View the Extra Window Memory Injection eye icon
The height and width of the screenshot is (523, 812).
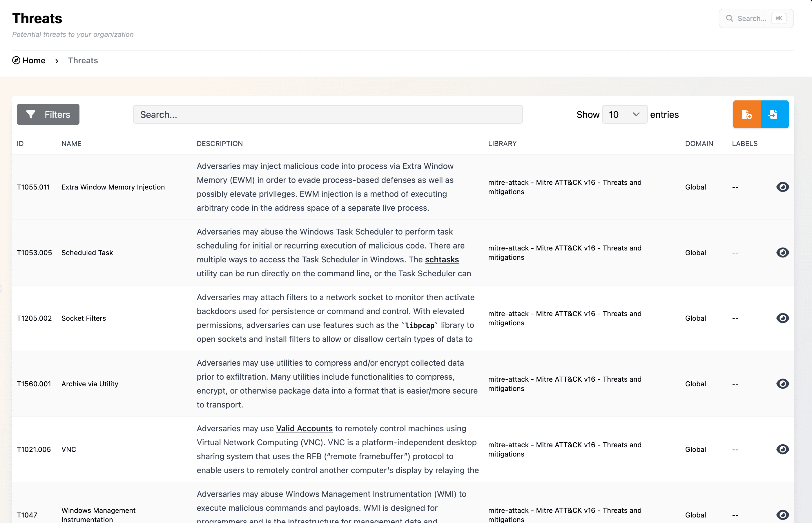pos(782,187)
